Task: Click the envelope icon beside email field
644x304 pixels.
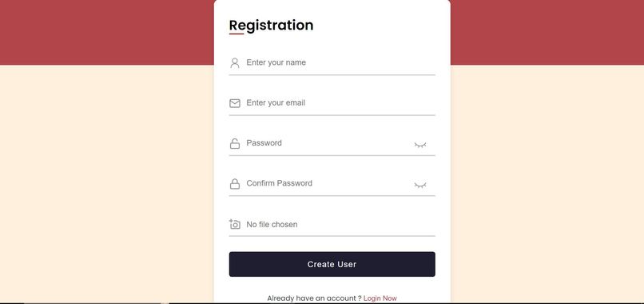Action: coord(235,103)
